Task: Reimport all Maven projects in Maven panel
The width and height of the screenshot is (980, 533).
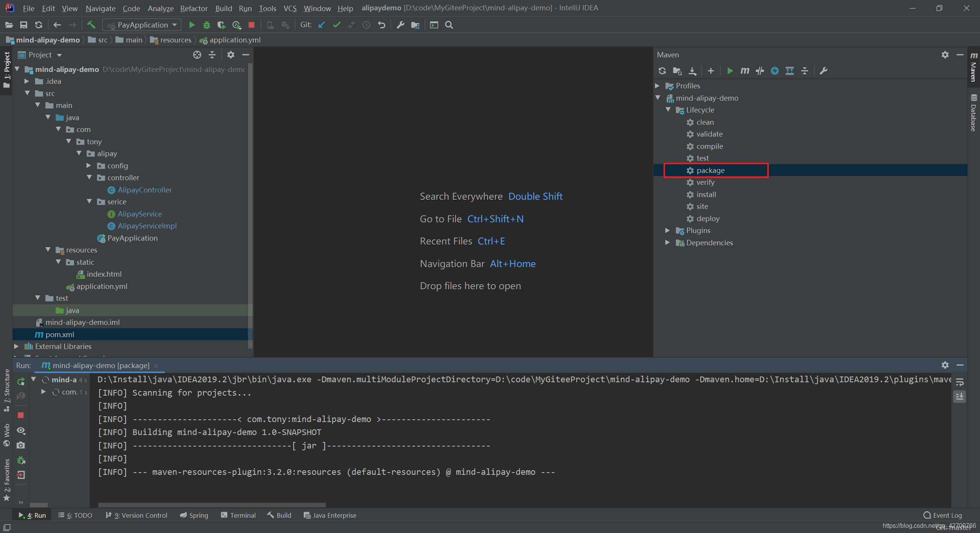Action: (662, 71)
